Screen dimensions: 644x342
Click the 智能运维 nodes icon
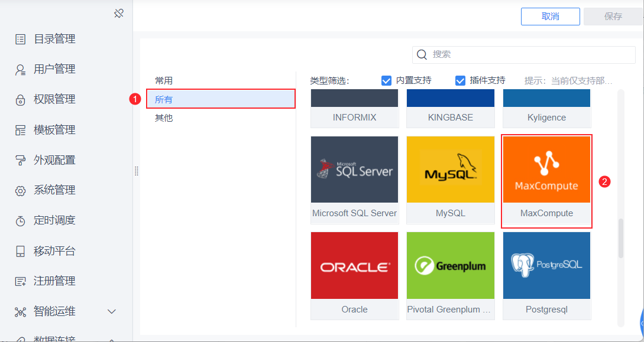coord(20,312)
